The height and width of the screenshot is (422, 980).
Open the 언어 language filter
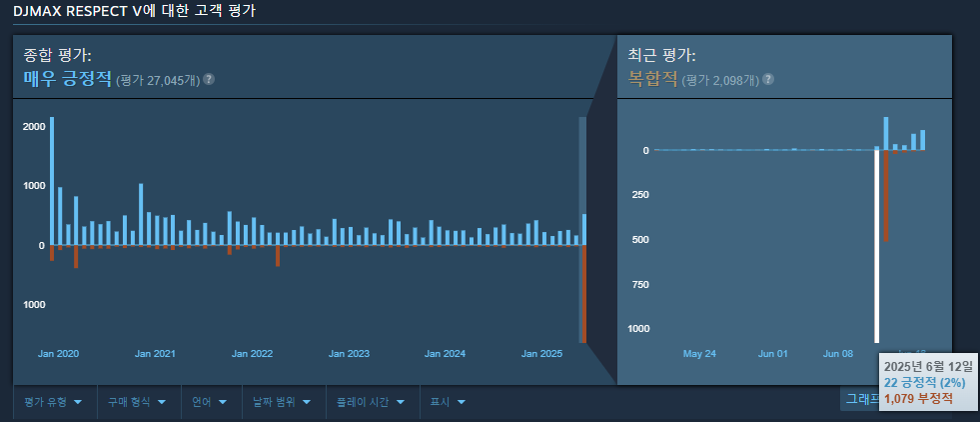(212, 402)
